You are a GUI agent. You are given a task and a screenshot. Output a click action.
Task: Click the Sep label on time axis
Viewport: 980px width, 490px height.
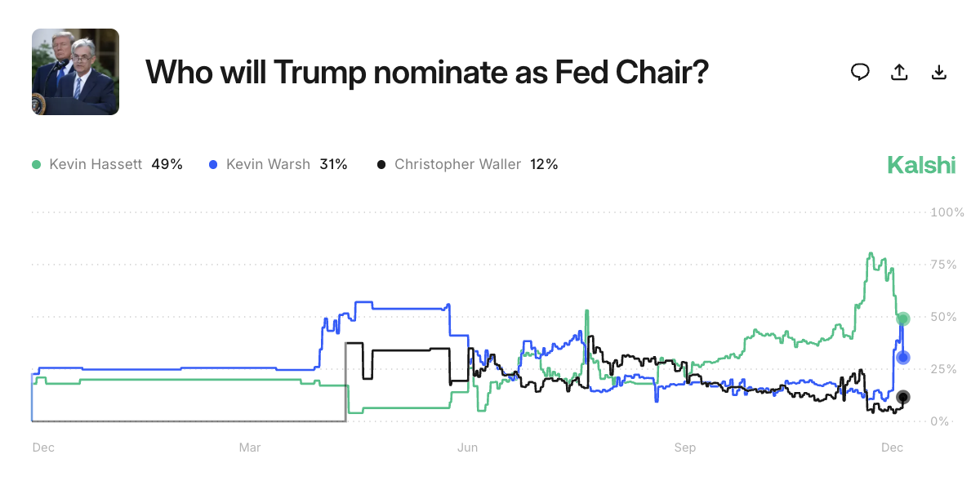click(x=684, y=448)
